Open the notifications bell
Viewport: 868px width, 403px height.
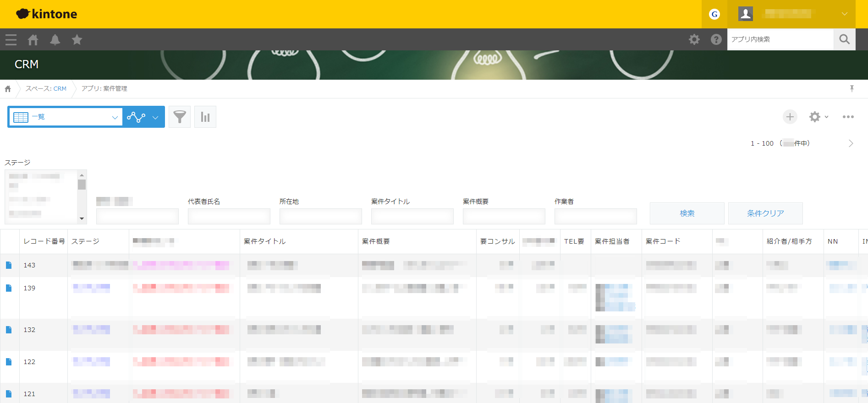tap(55, 40)
